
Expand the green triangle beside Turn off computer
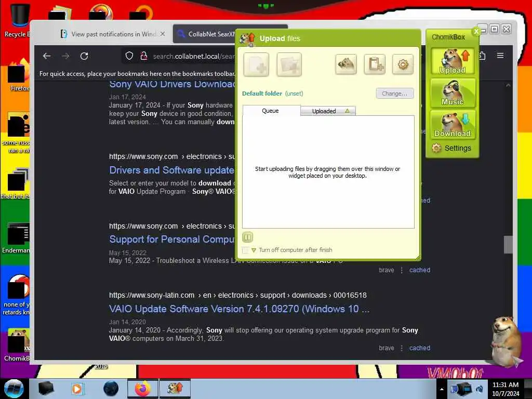tap(254, 250)
